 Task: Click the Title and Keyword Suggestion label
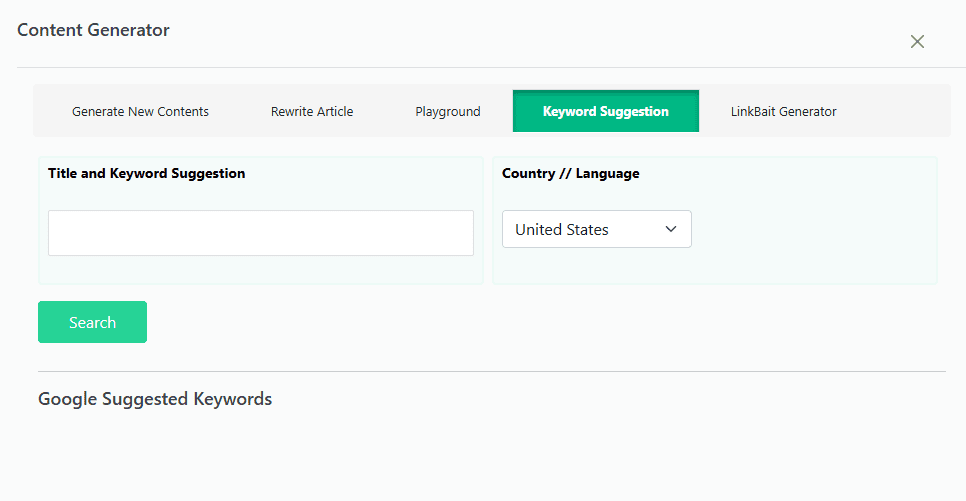click(x=147, y=174)
